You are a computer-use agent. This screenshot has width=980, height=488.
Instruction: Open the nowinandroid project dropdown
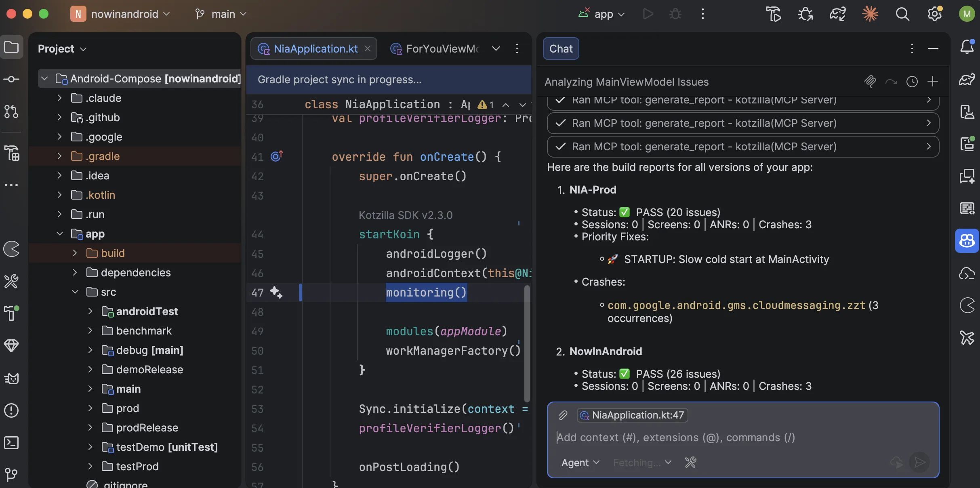click(x=120, y=14)
